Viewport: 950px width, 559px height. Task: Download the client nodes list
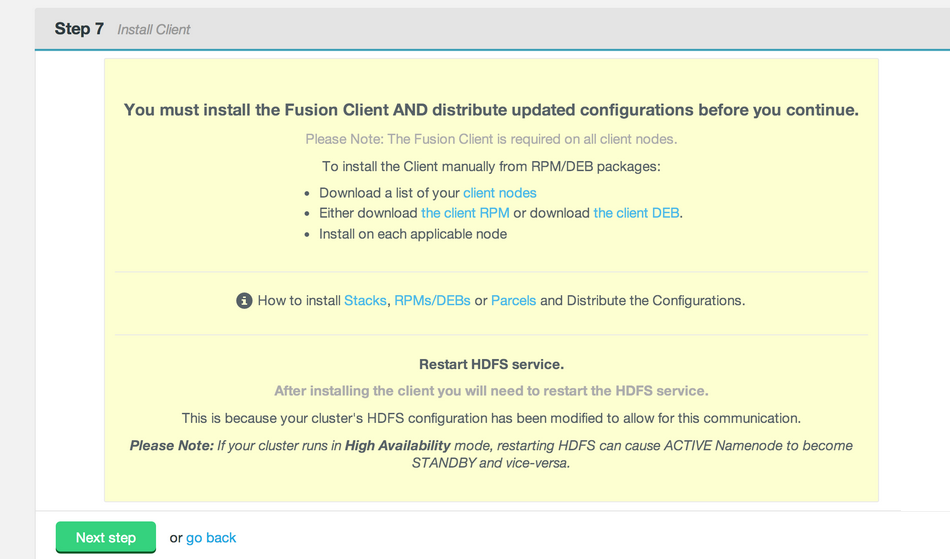click(x=500, y=193)
